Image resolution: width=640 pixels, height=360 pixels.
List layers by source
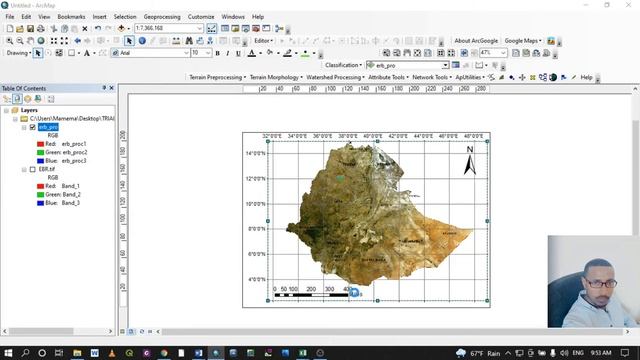[17, 99]
